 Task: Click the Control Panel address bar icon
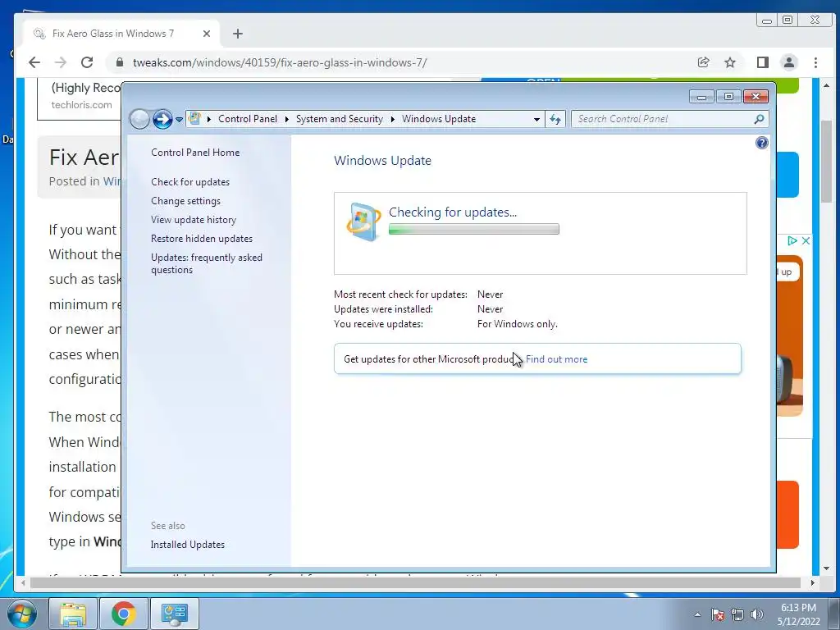[x=194, y=118]
